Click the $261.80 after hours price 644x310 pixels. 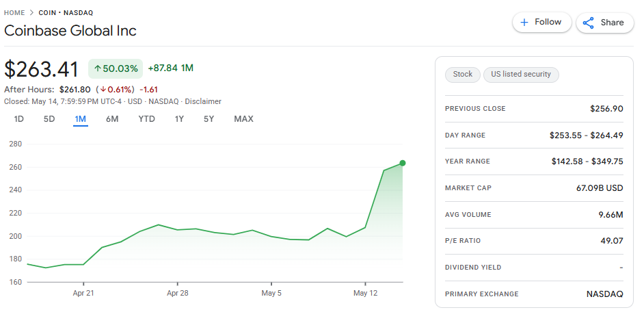[75, 90]
